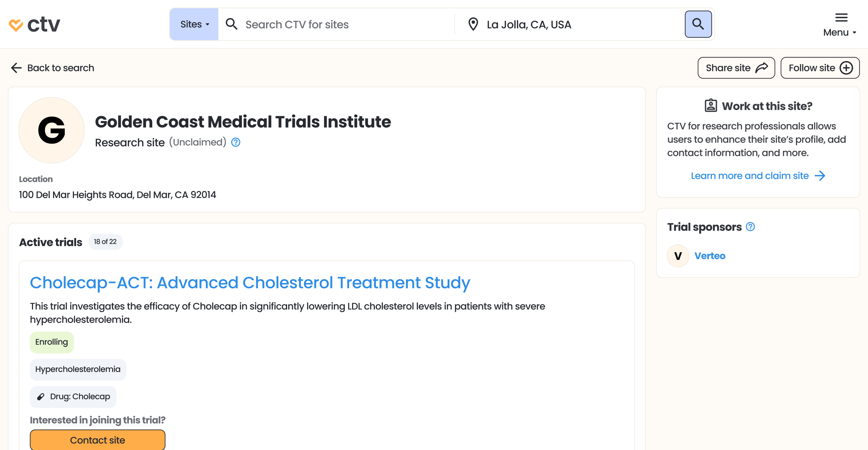
Task: Click the Verteo sponsor avatar
Action: (678, 256)
